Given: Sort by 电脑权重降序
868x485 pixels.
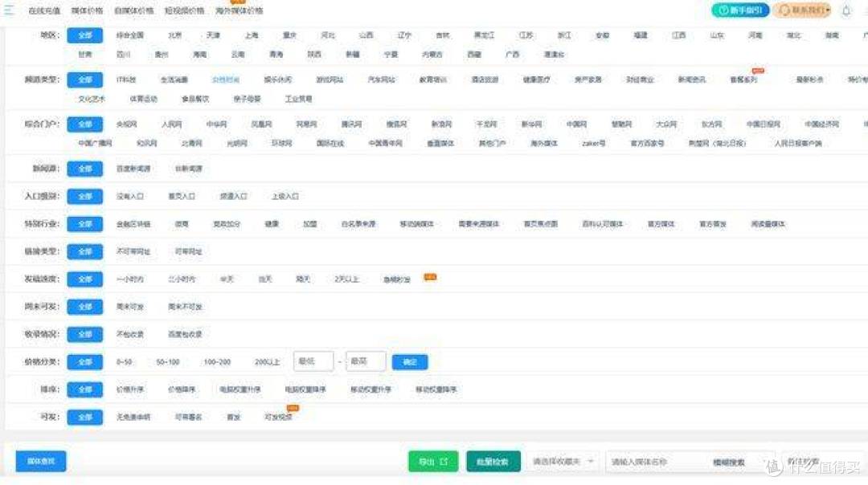Looking at the screenshot, I should [x=305, y=390].
